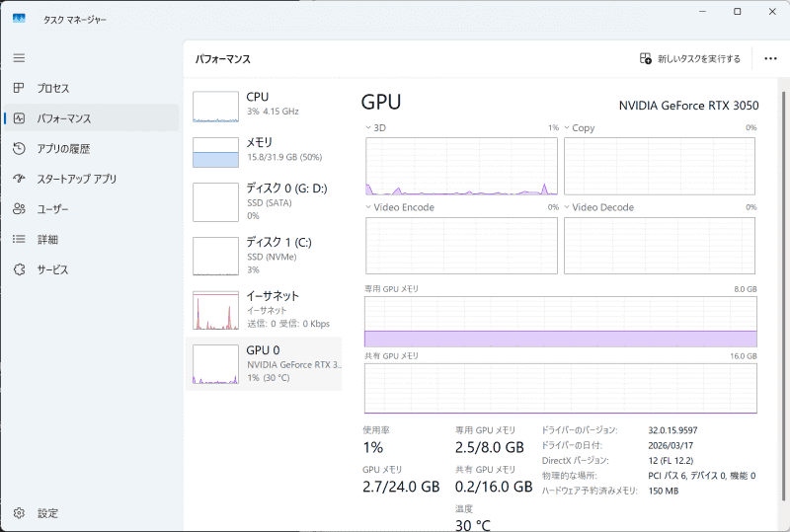Viewport: 790px width, 532px height.
Task: Open the 設定 gear icon
Action: pos(19,513)
